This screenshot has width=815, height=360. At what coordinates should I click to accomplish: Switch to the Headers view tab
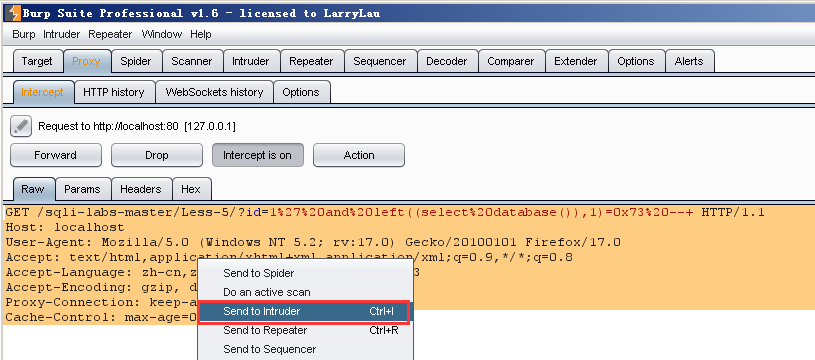pyautogui.click(x=141, y=190)
